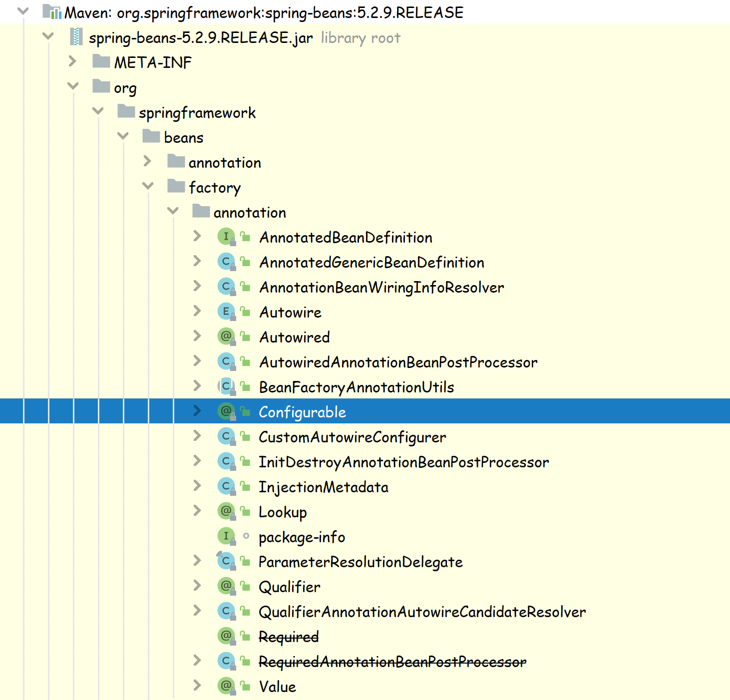Click the Maven library icon for spring-beans
The width and height of the screenshot is (730, 700).
[x=52, y=12]
